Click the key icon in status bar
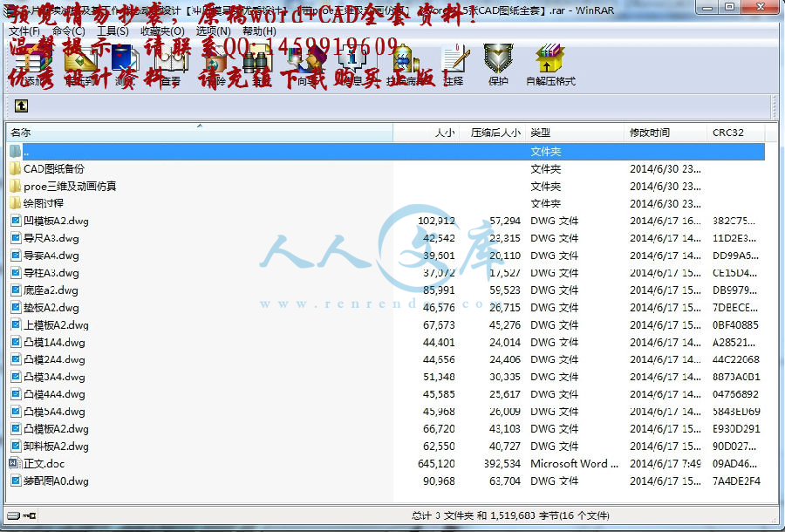Image resolution: width=785 pixels, height=532 pixels. pyautogui.click(x=29, y=515)
